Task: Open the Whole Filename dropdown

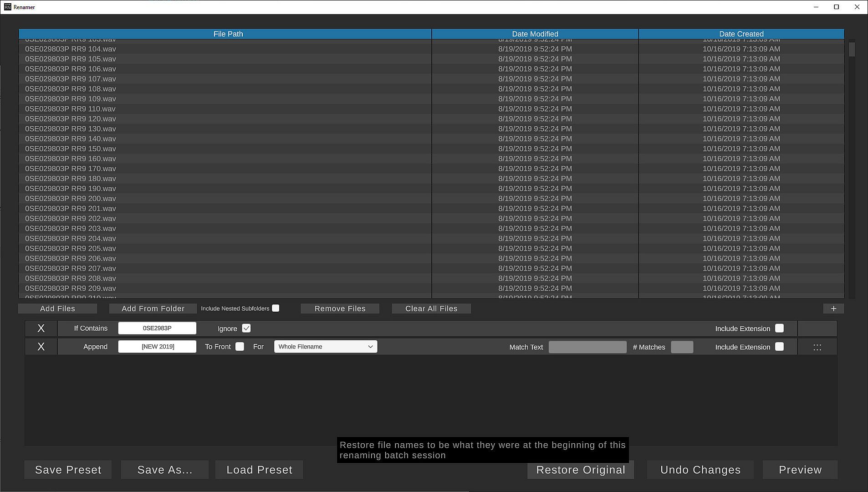Action: (x=326, y=347)
